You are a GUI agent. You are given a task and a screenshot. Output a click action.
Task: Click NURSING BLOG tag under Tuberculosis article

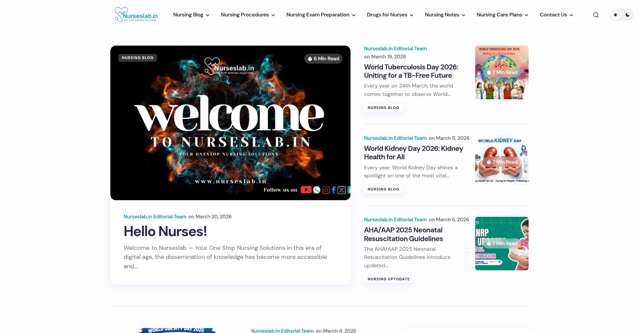383,108
